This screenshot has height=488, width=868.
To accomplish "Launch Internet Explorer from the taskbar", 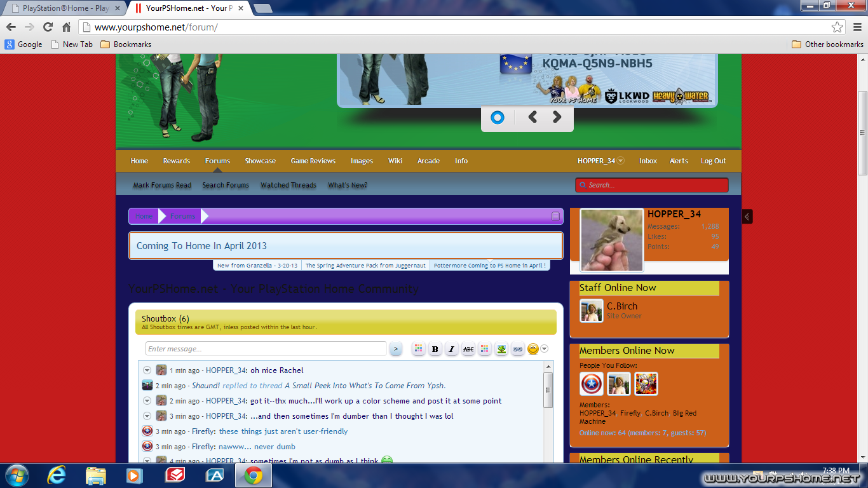I will (57, 475).
